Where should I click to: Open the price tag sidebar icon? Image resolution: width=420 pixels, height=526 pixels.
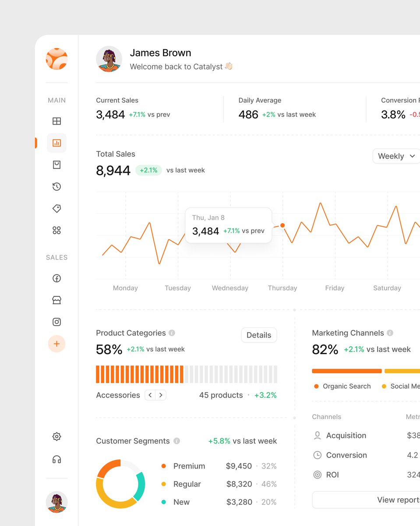(x=56, y=209)
